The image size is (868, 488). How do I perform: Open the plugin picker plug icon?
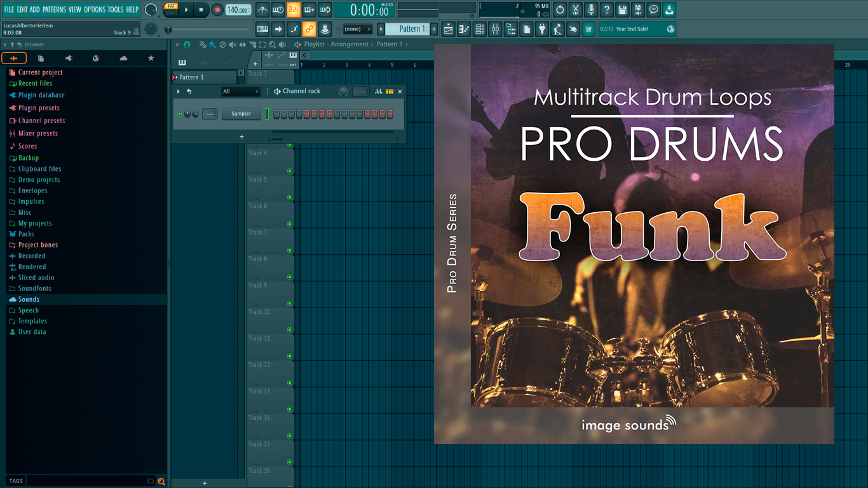coord(542,29)
